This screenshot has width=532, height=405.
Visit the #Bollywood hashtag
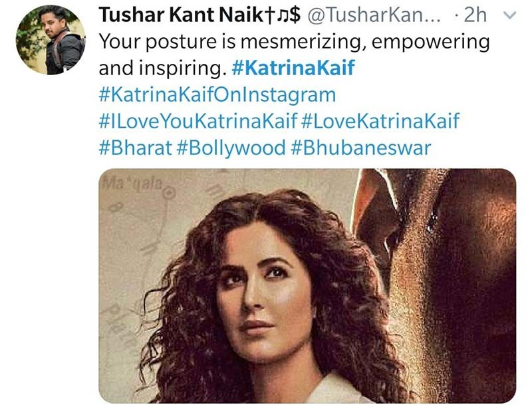[x=231, y=148]
